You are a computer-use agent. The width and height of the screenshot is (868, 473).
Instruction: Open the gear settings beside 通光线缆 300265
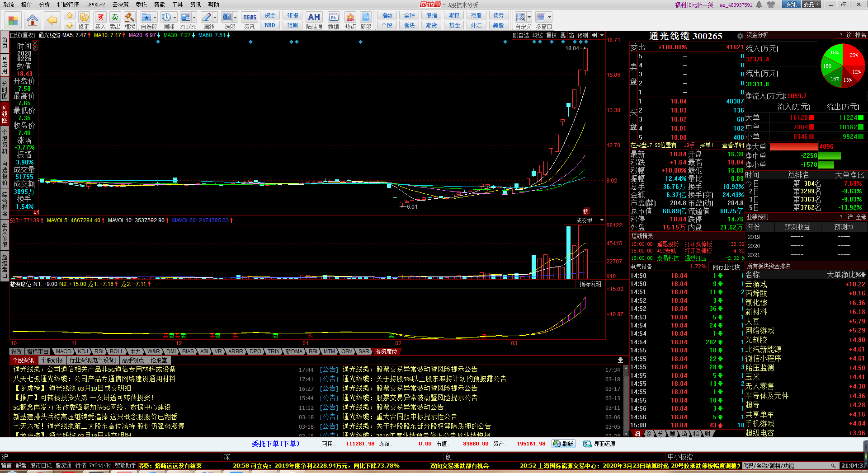740,36
